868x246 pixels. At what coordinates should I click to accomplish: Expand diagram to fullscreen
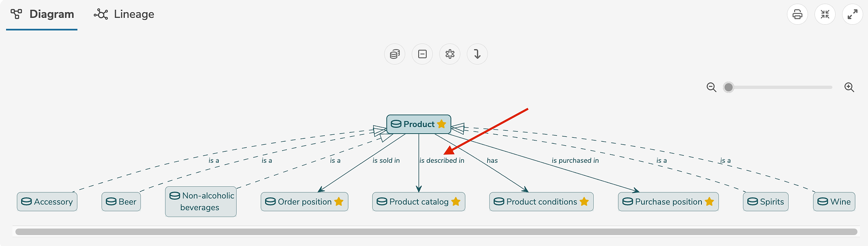tap(852, 14)
